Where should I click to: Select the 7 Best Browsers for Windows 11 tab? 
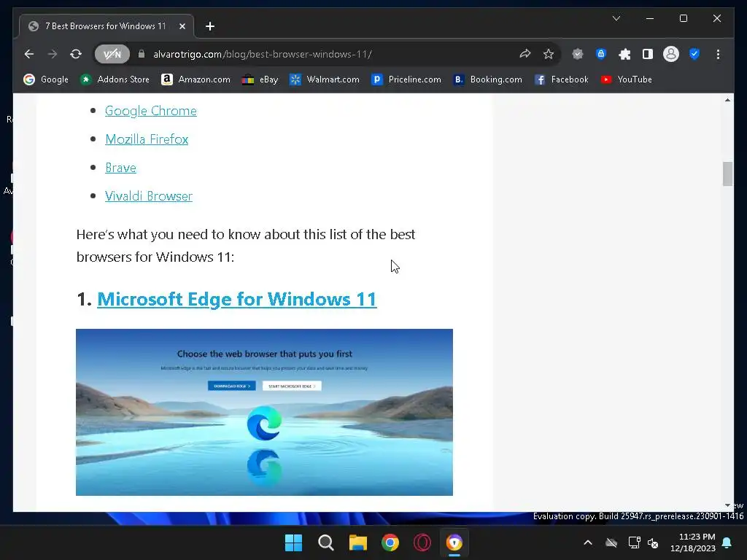[x=107, y=26]
